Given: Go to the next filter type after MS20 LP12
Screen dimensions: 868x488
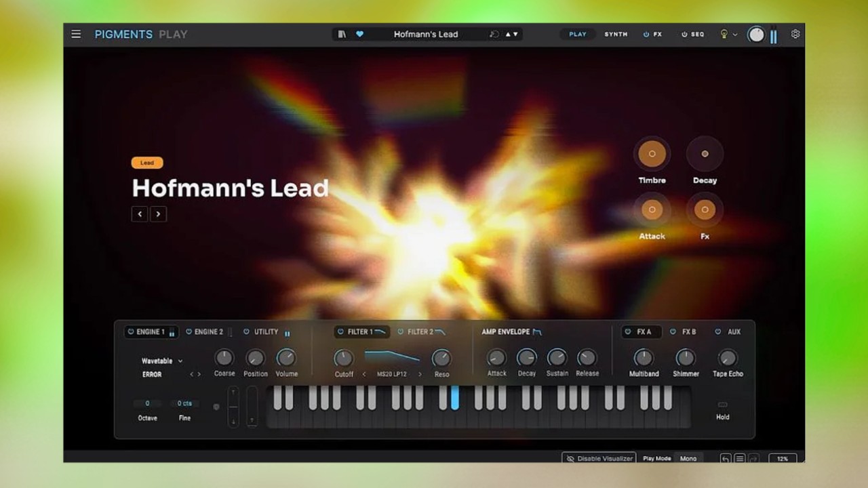Looking at the screenshot, I should tap(420, 374).
